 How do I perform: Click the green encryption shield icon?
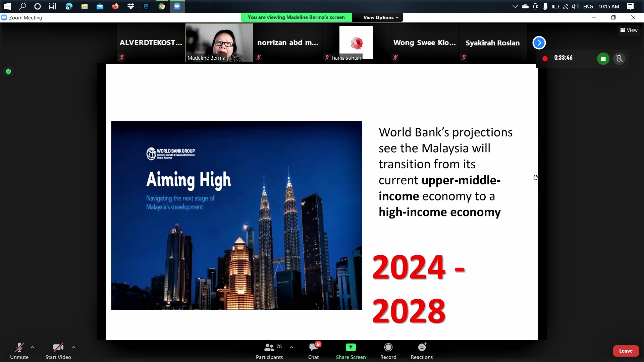(x=8, y=71)
